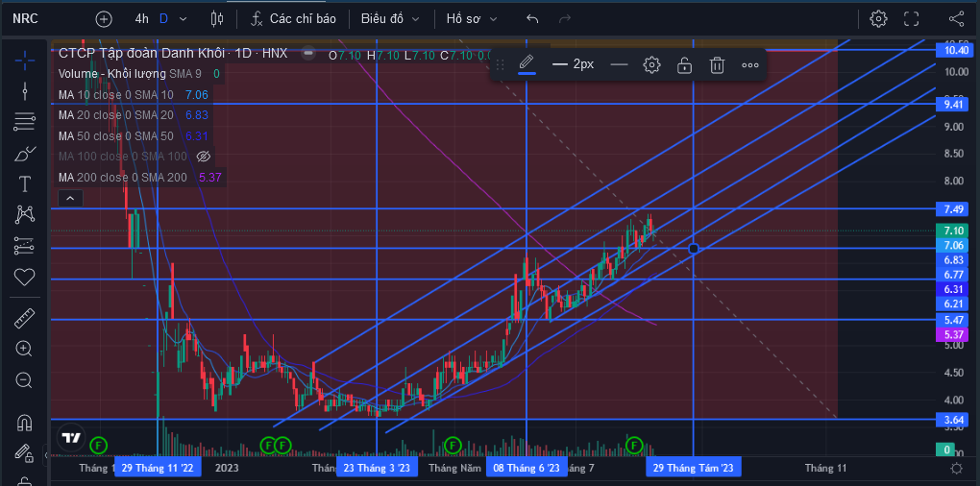The width and height of the screenshot is (980, 486).
Task: Select the text annotation tool
Action: 24,183
